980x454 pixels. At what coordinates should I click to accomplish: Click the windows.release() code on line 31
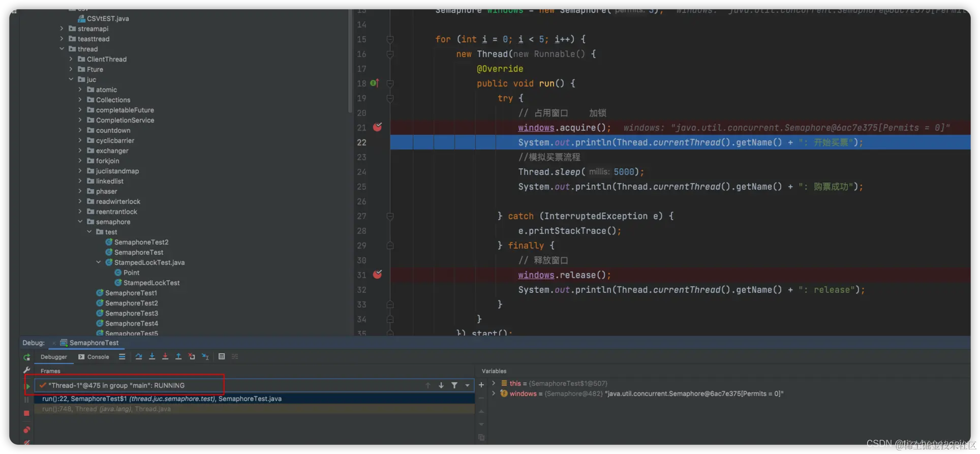pos(564,275)
